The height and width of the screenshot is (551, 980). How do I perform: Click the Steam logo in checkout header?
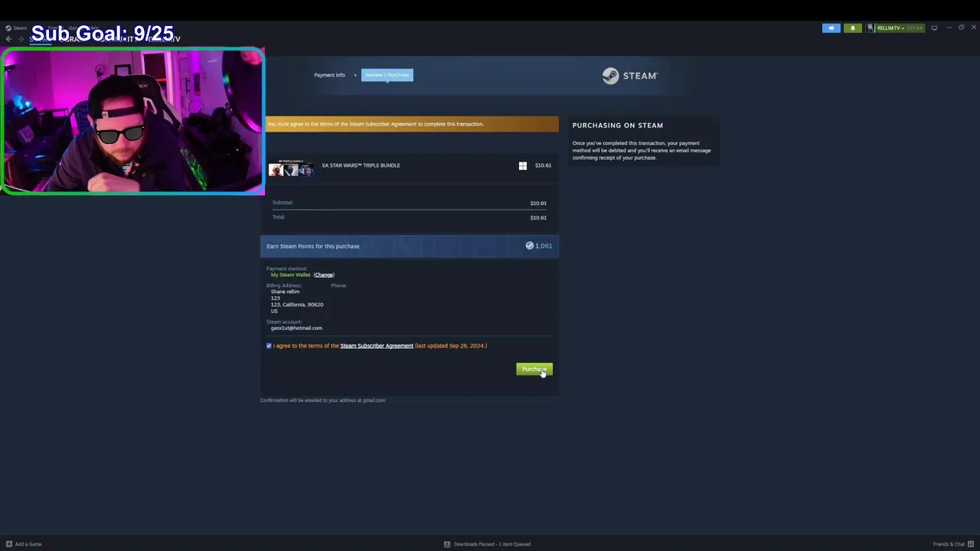coord(629,76)
